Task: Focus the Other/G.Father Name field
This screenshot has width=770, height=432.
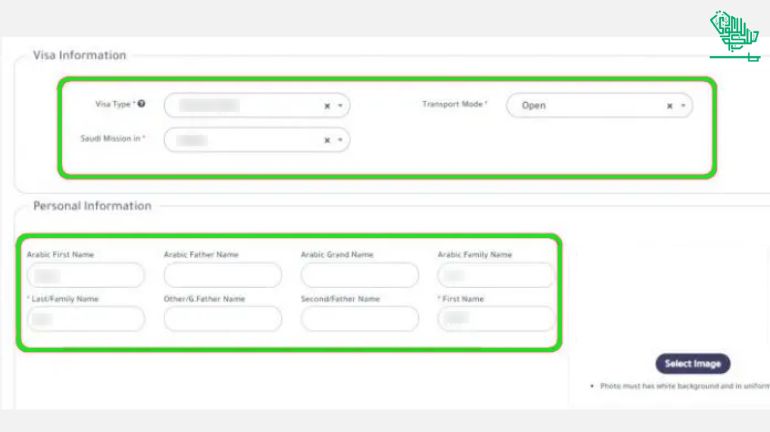Action: 223,319
